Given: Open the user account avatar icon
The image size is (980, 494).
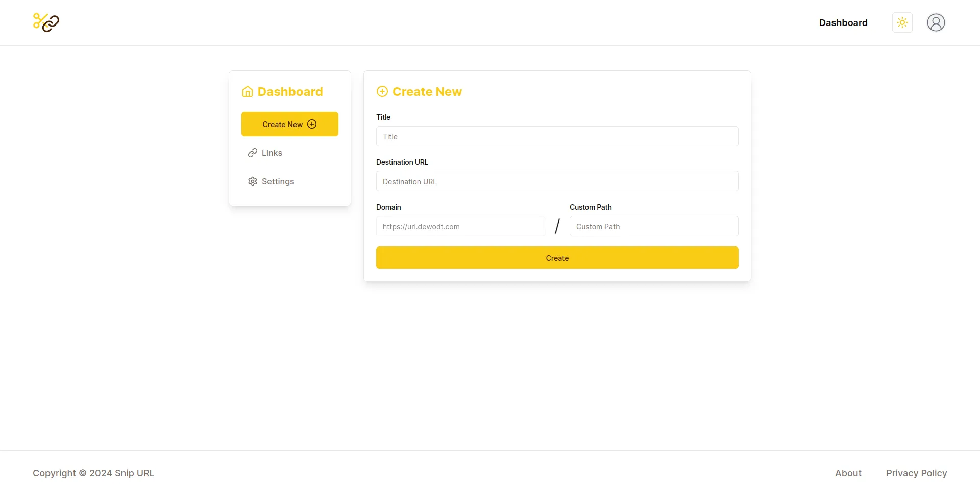Looking at the screenshot, I should coord(936,22).
